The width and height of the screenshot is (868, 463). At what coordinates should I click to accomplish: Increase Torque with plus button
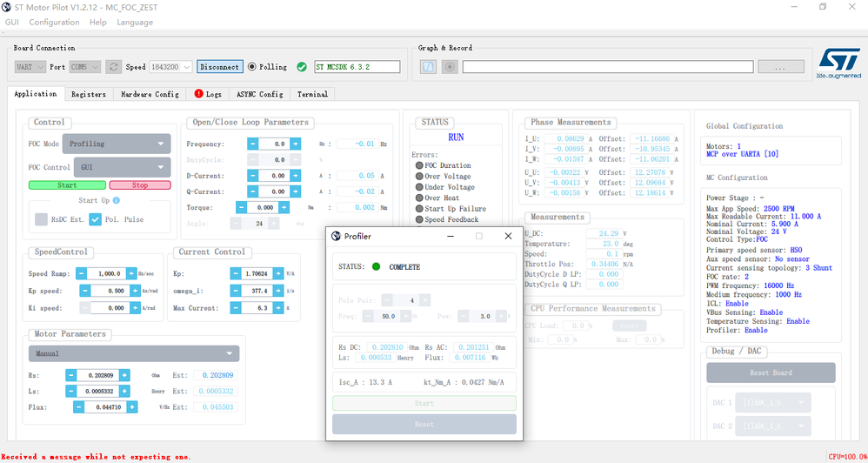[284, 207]
